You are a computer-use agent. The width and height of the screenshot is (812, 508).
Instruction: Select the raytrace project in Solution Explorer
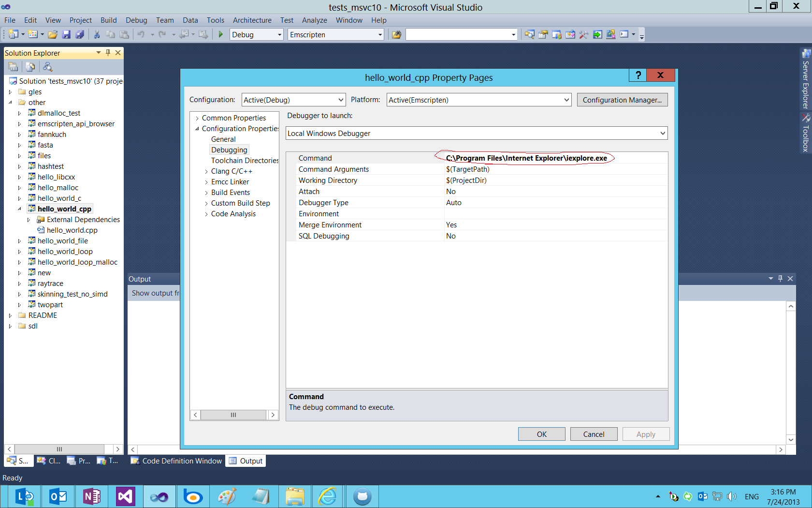[50, 284]
